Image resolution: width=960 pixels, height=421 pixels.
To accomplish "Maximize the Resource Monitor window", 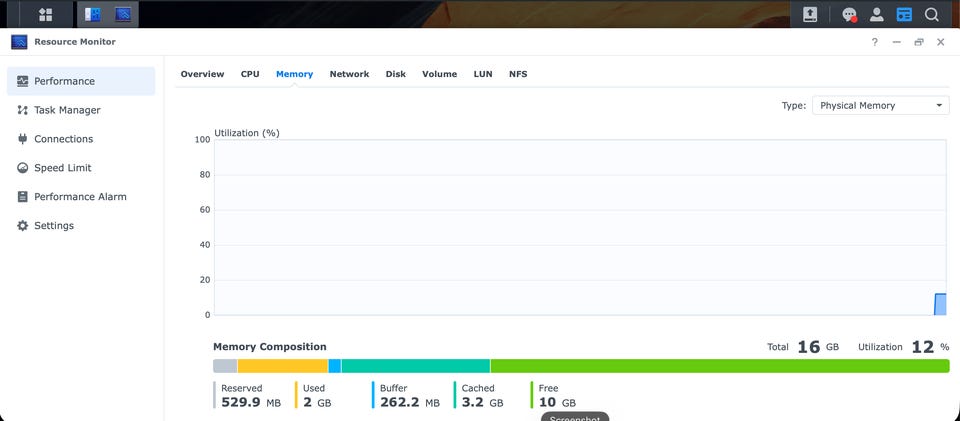I will pos(918,42).
